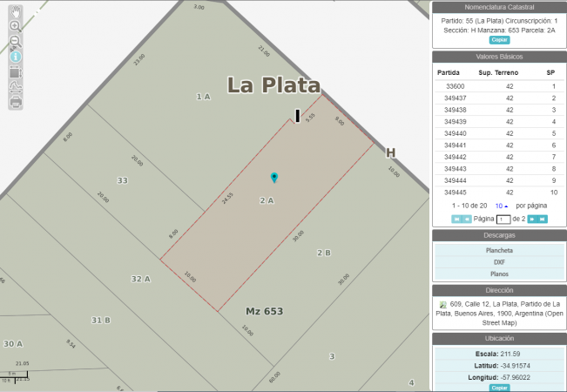This screenshot has width=567, height=392.
Task: Click the zoom in magnifier tool
Action: coord(16,26)
